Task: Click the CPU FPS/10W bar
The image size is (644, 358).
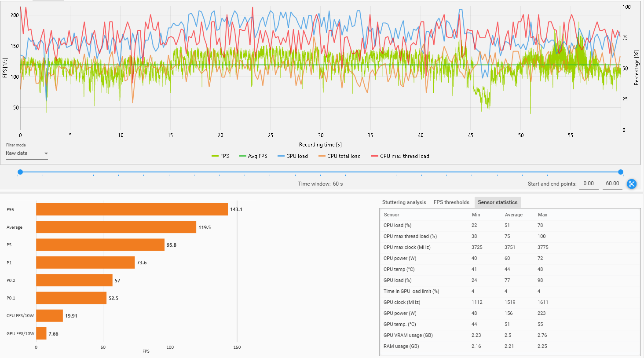Action: click(49, 316)
